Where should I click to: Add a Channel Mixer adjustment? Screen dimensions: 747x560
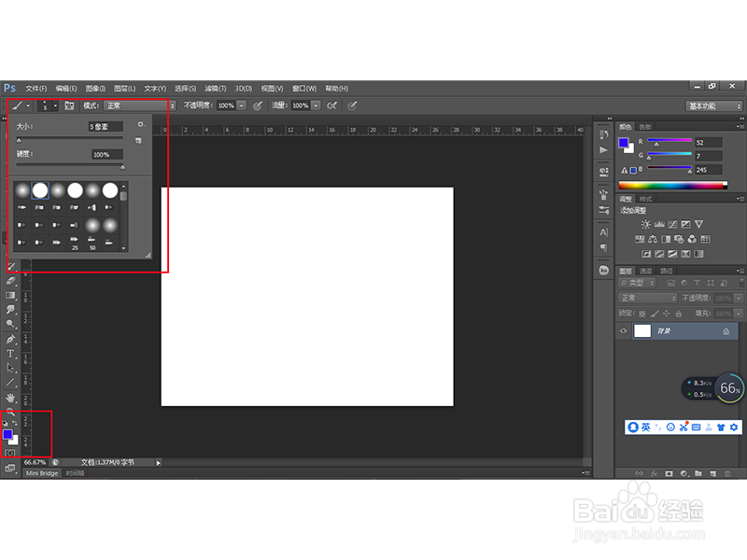coord(692,239)
